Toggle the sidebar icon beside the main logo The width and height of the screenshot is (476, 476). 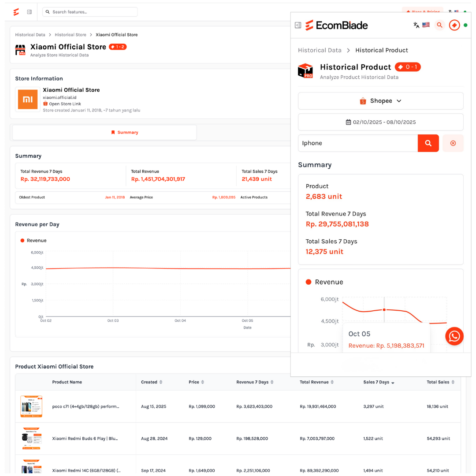(29, 12)
